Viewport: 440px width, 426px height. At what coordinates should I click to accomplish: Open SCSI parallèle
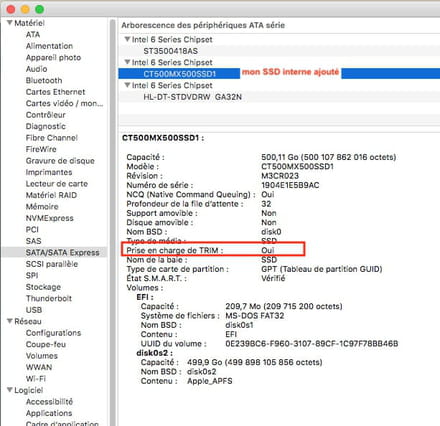point(52,264)
